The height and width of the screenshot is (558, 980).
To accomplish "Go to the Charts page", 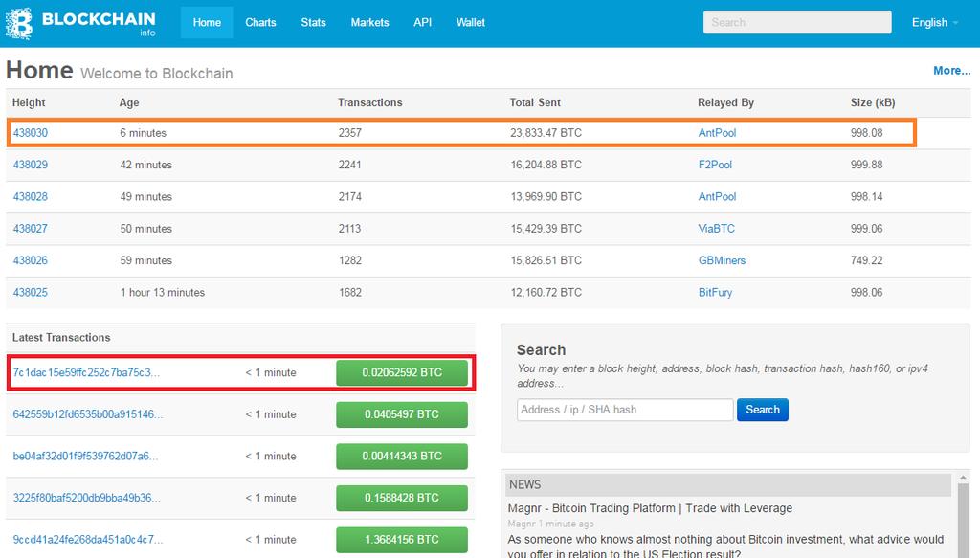I will (x=260, y=23).
